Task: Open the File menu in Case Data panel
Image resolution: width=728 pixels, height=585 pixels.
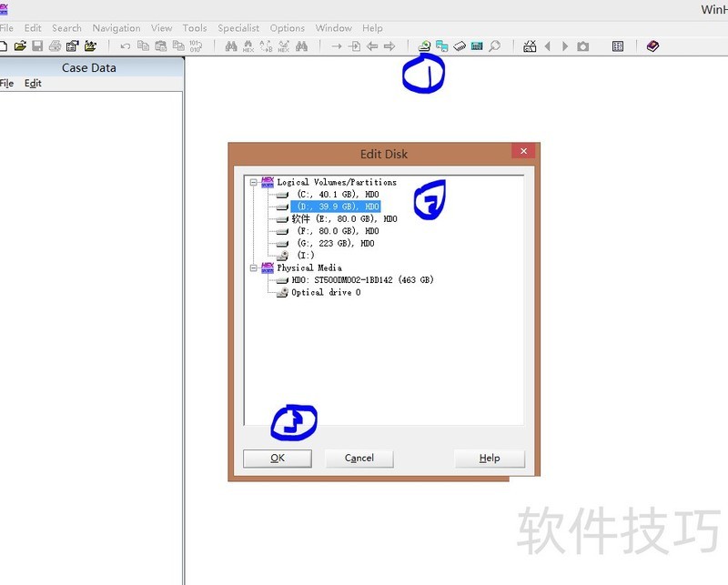Action: click(8, 83)
